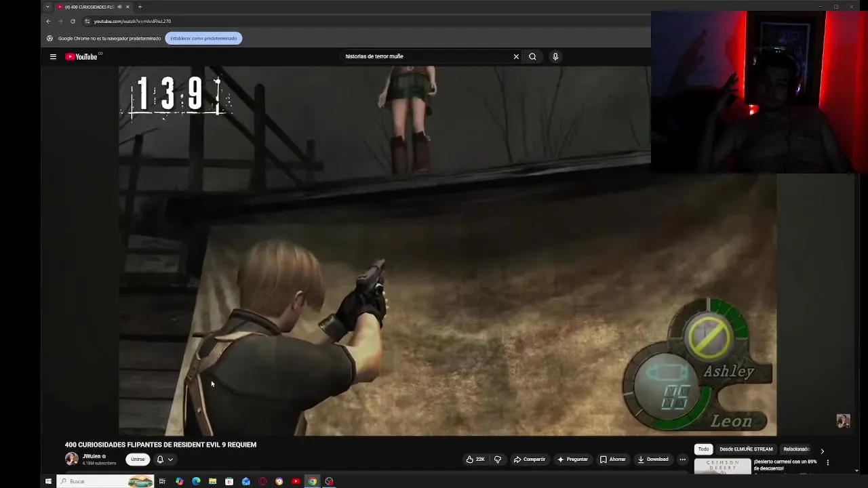Click the Chrome back arrow

pos(48,21)
